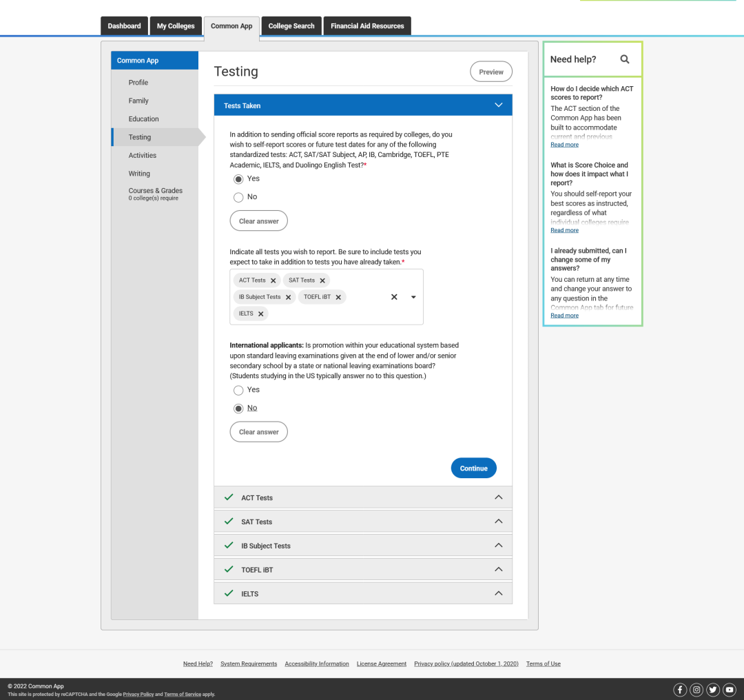Open the Common App YouTube icon
744x700 pixels.
pyautogui.click(x=730, y=690)
